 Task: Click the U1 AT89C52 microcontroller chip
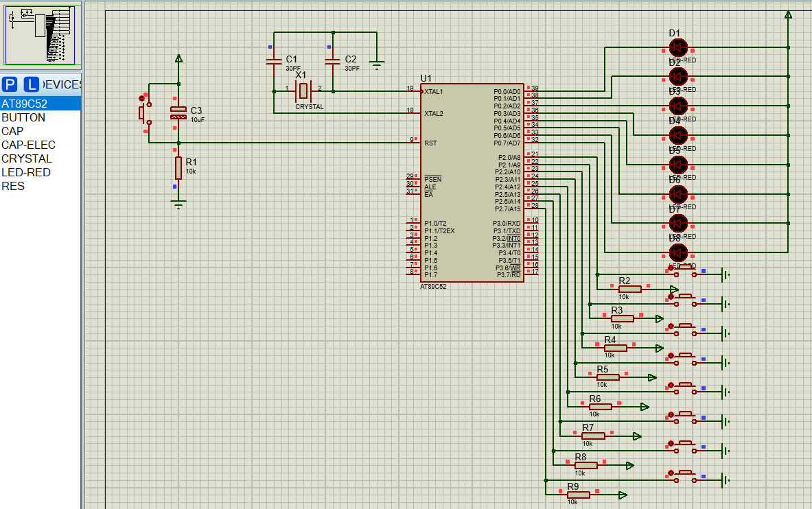472,182
